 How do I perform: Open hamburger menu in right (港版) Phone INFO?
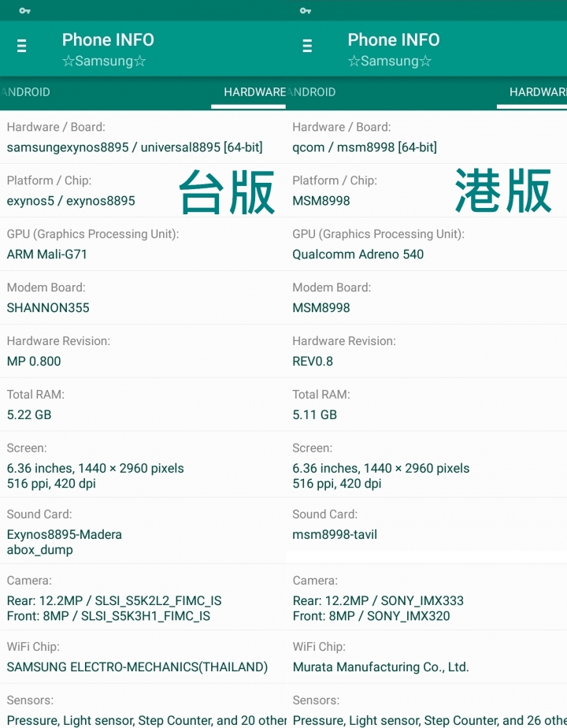point(307,46)
